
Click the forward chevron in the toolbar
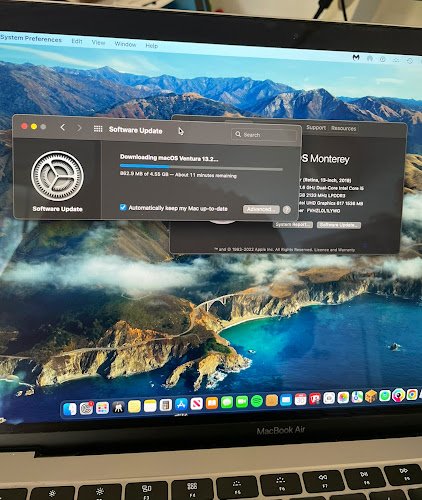point(79,128)
